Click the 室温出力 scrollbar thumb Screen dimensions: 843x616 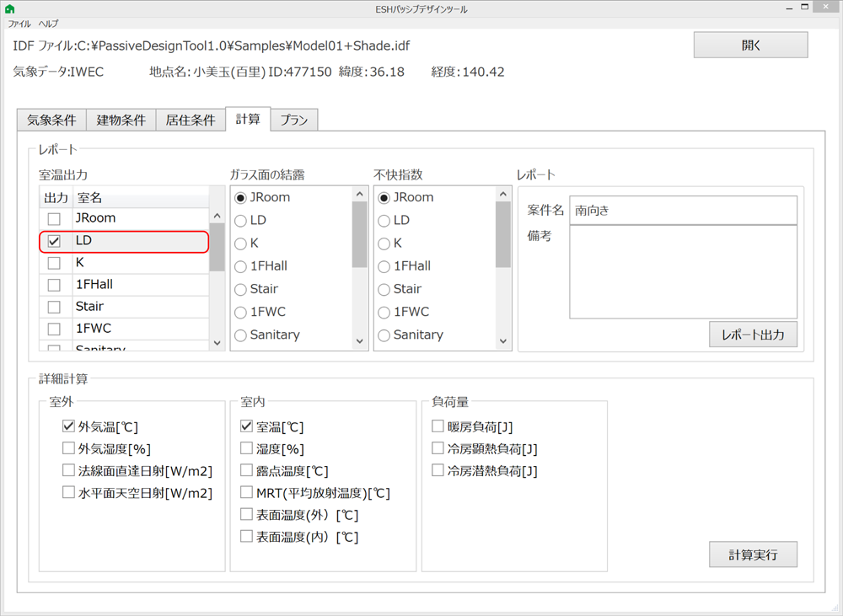click(x=217, y=247)
